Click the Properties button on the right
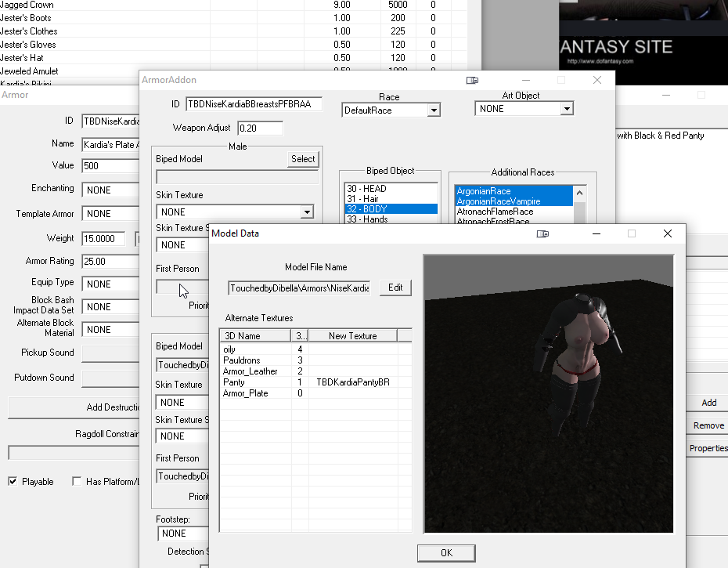 (708, 448)
